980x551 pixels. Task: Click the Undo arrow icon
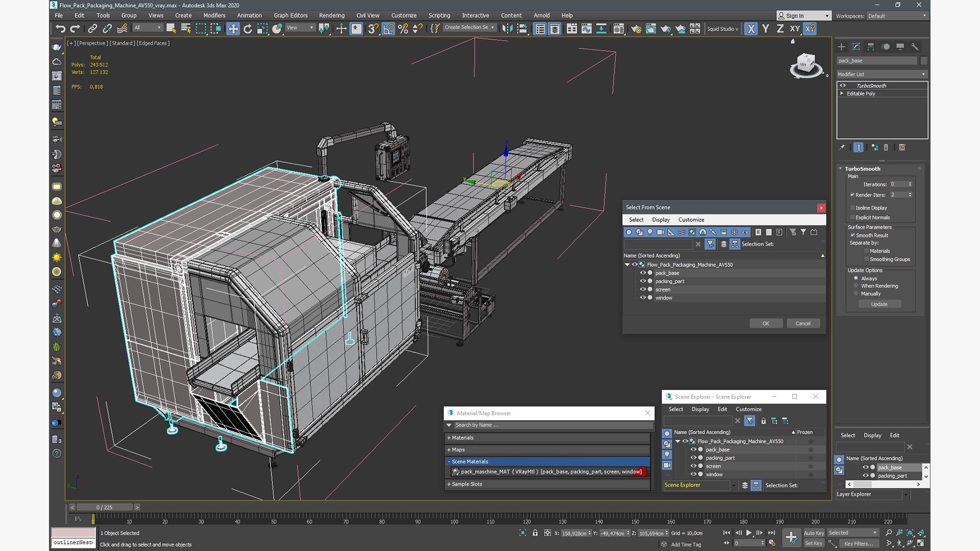point(61,29)
